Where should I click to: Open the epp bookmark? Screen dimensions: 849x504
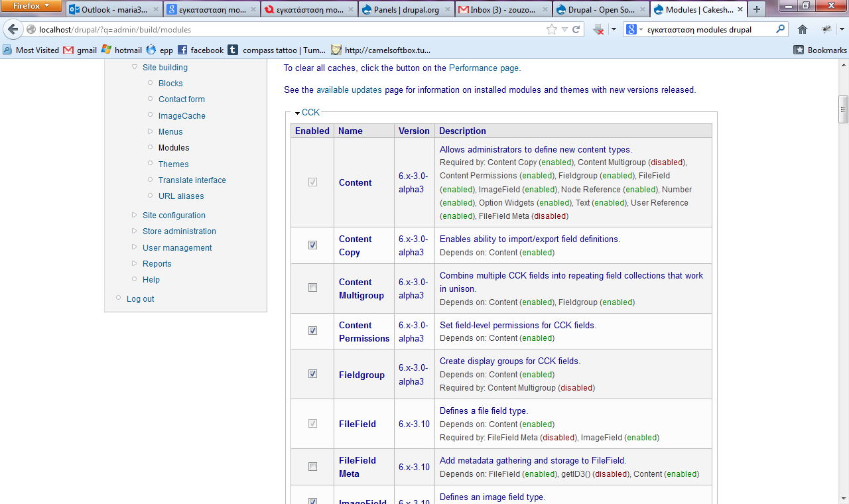pyautogui.click(x=159, y=50)
